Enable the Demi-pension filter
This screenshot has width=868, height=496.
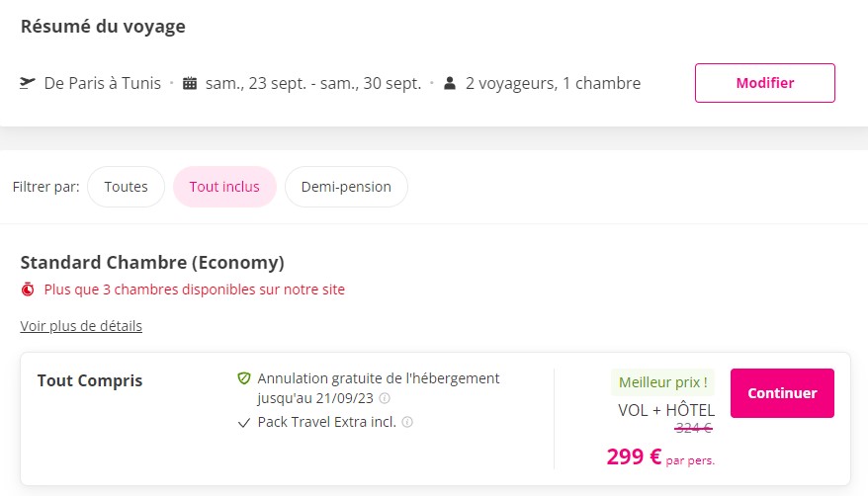pos(346,187)
